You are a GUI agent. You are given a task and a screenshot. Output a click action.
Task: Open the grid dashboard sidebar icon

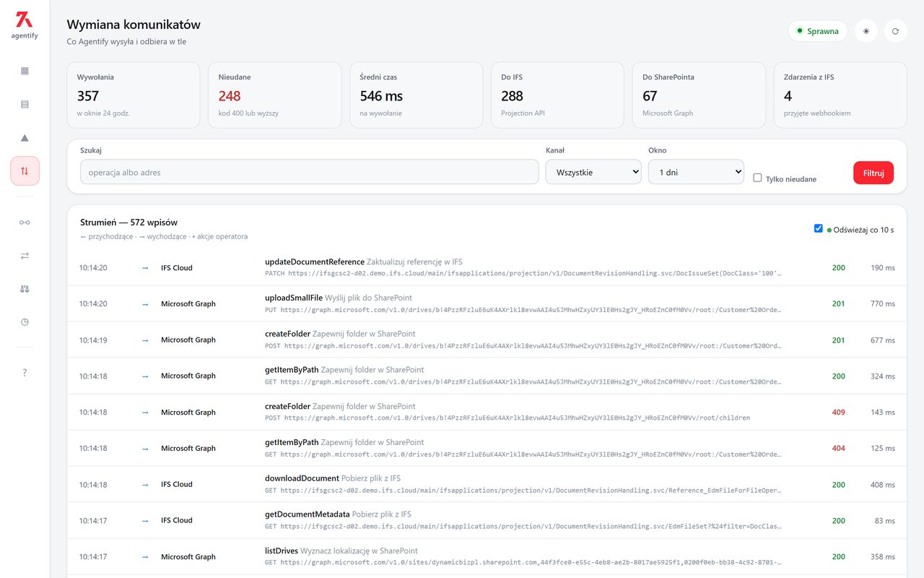coord(25,71)
